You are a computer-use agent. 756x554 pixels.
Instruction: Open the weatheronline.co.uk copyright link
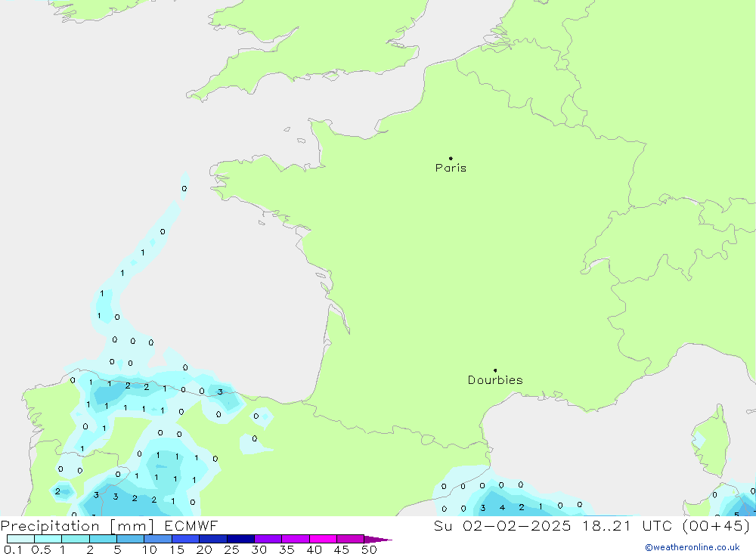pos(692,547)
